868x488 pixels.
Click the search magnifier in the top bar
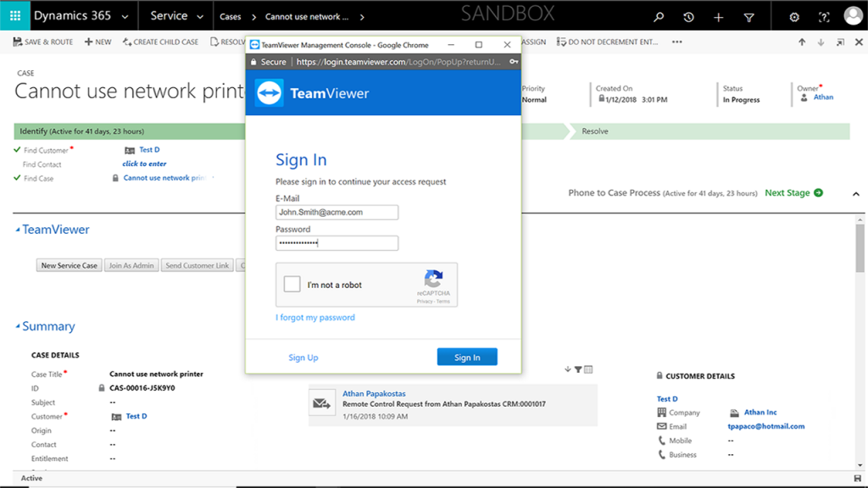coord(659,15)
